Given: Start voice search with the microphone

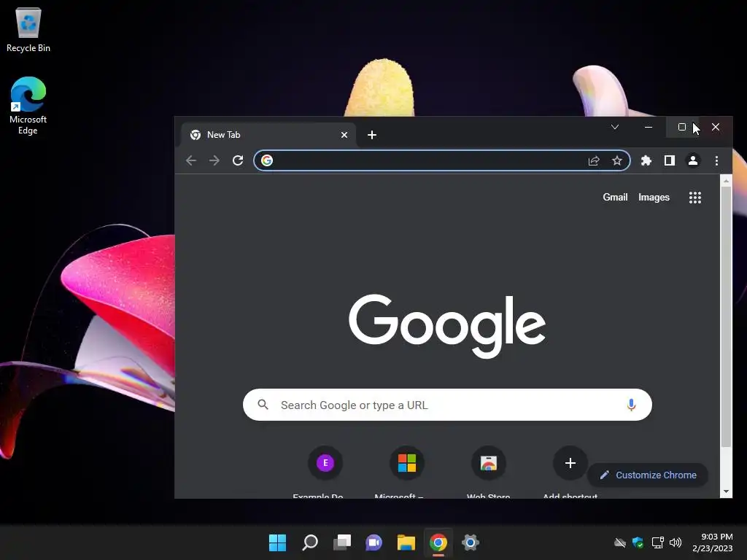Looking at the screenshot, I should [x=631, y=405].
